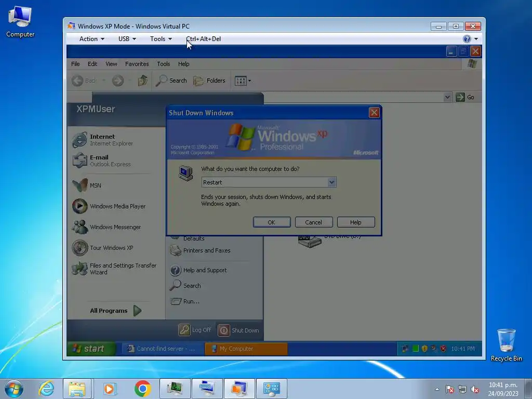Click the muted volume tray icon

(x=475, y=389)
